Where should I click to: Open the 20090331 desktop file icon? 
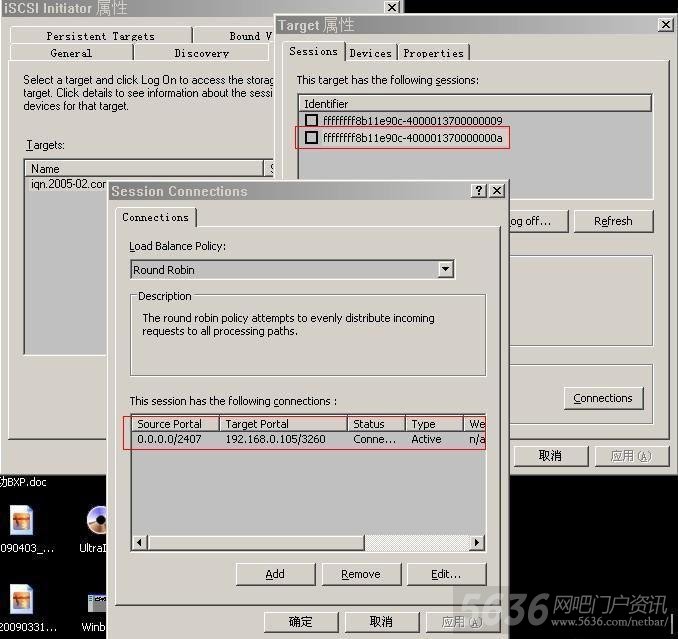21,599
